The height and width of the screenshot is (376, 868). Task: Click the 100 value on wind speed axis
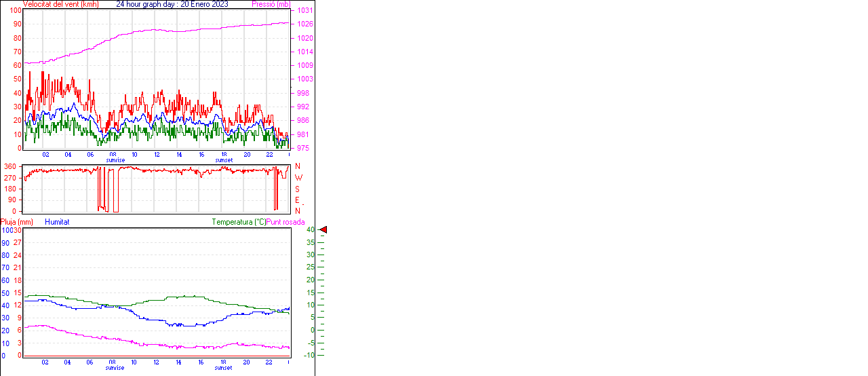click(x=15, y=11)
